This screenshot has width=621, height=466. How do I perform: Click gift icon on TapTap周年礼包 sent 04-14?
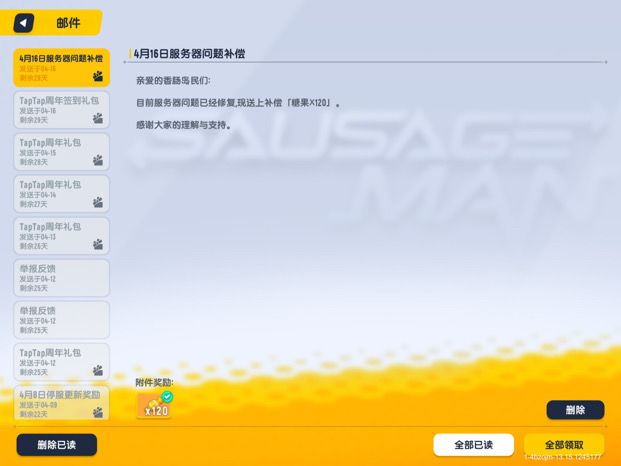click(98, 202)
